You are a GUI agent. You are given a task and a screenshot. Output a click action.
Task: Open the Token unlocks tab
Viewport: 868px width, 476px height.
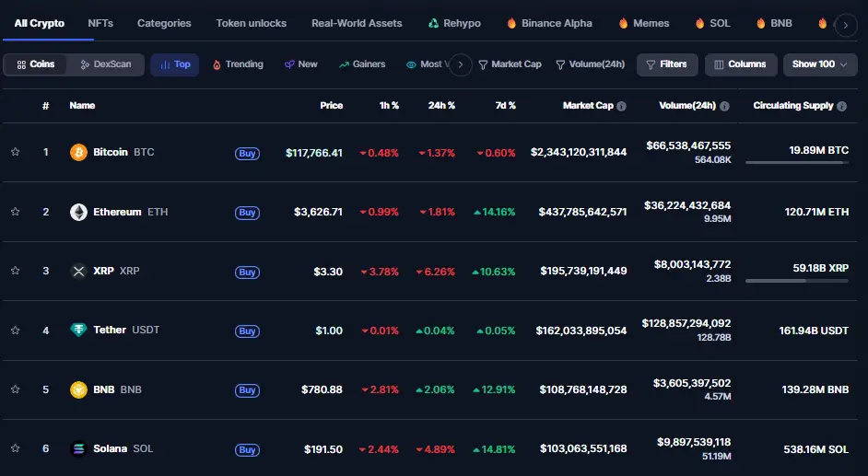[x=252, y=24]
